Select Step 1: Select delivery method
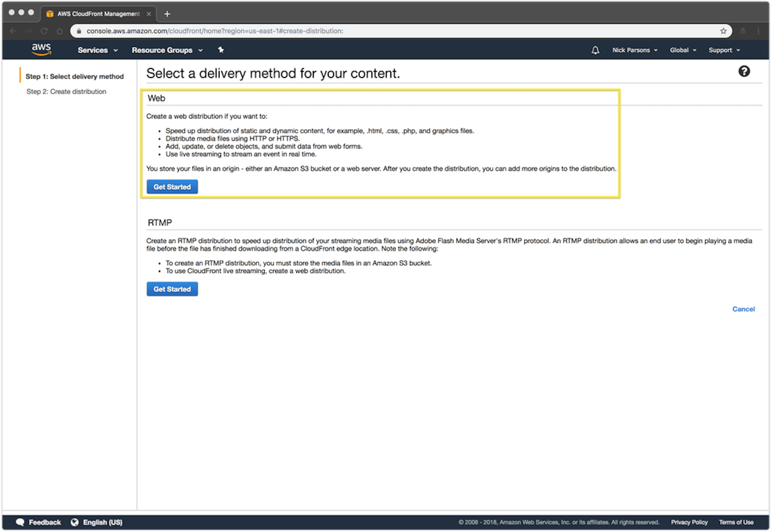 [75, 76]
